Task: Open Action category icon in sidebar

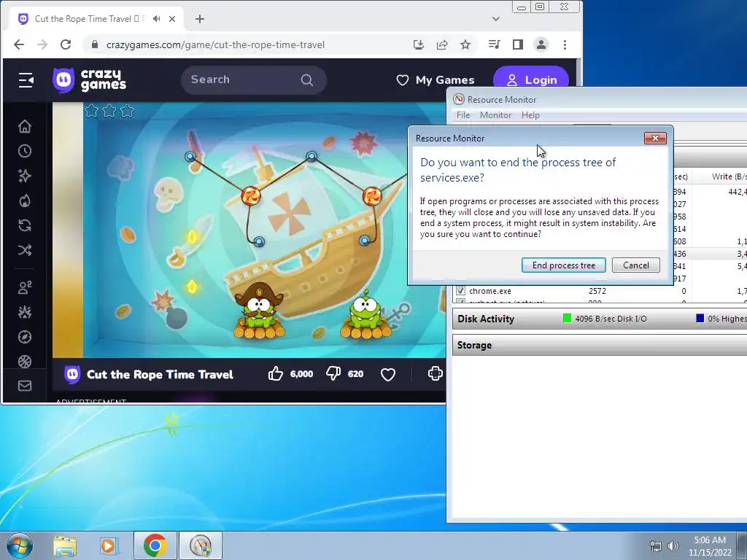Action: pyautogui.click(x=25, y=312)
